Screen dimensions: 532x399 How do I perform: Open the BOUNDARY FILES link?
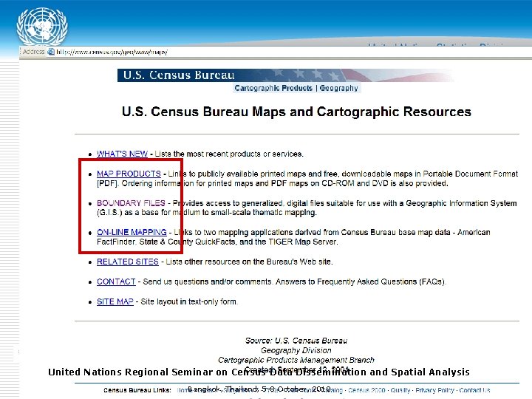pyautogui.click(x=131, y=203)
